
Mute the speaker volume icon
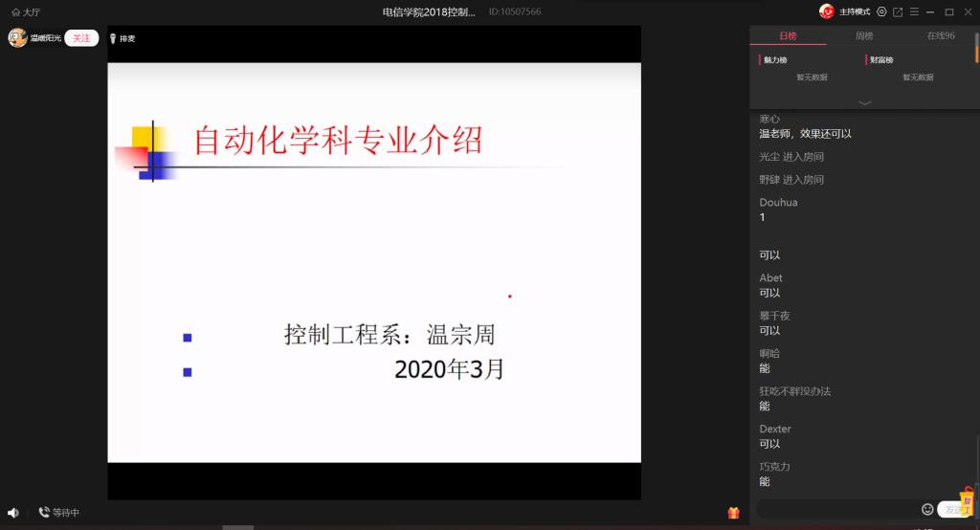tap(13, 513)
